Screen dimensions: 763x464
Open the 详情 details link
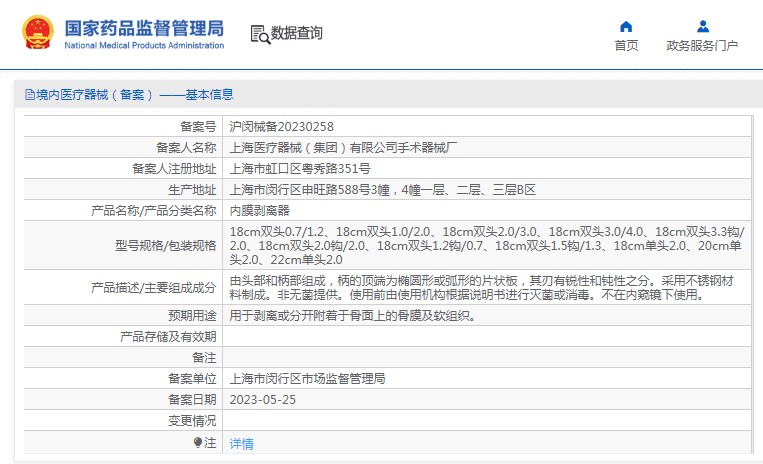[x=241, y=444]
